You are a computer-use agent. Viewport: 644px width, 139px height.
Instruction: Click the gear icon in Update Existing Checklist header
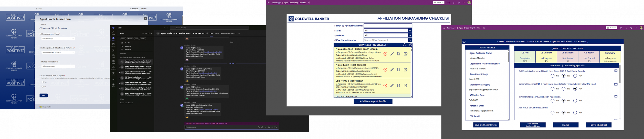pyautogui.click(x=411, y=45)
